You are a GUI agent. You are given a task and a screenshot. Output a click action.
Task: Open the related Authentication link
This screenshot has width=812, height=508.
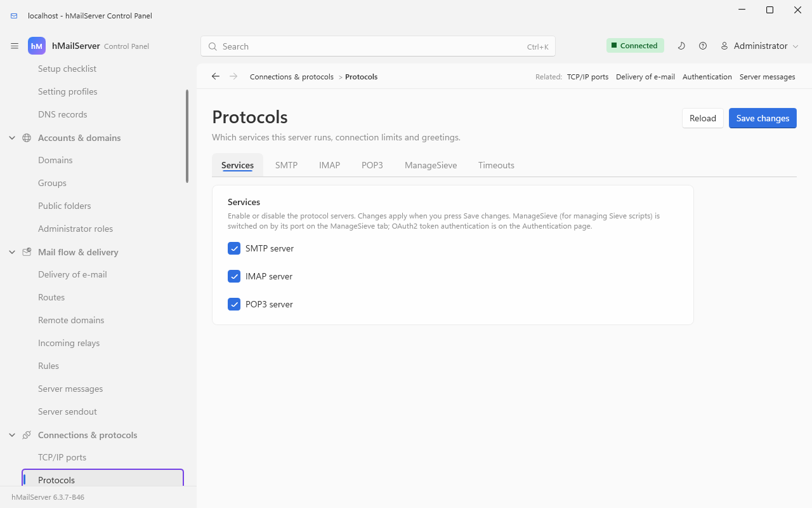[x=707, y=77]
